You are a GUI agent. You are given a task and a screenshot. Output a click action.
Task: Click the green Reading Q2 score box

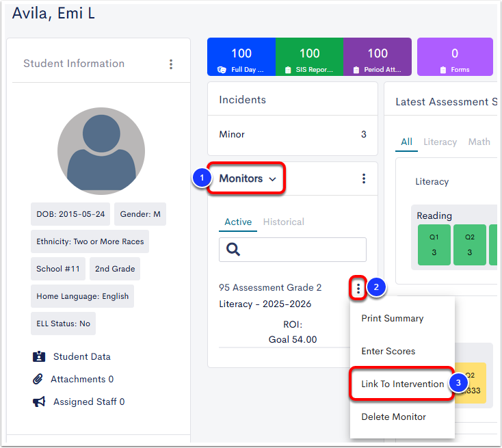coord(470,245)
